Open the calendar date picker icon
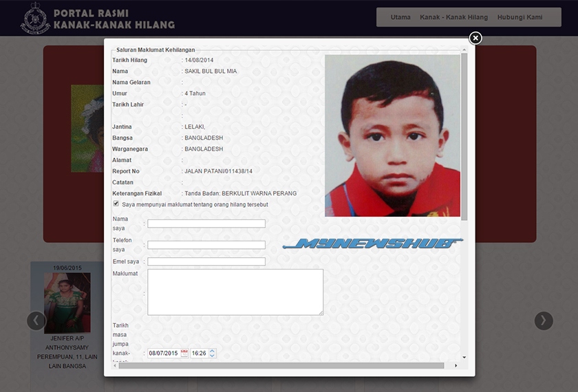Image resolution: width=578 pixels, height=392 pixels. (184, 353)
